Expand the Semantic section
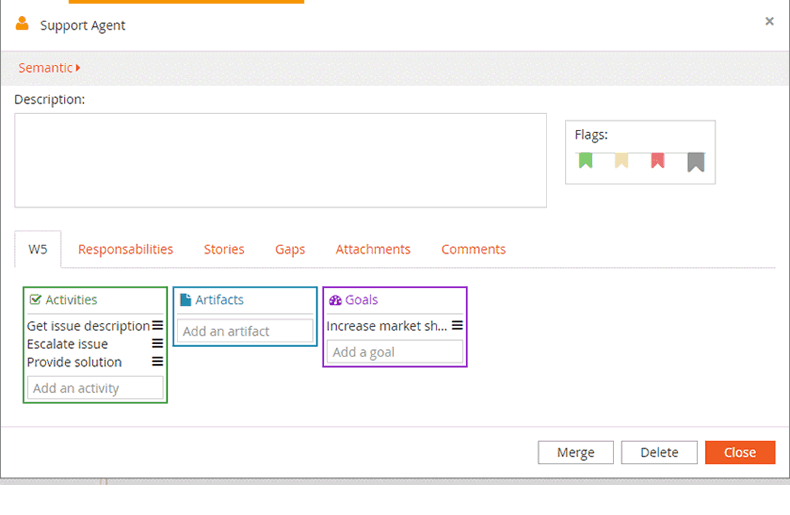Screen dimensions: 790x515 coord(49,68)
